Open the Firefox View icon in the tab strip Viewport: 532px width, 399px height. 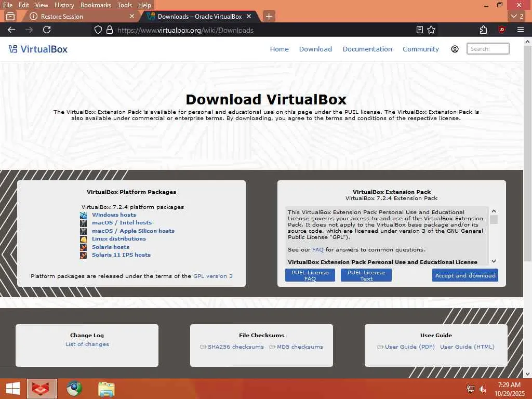10,16
